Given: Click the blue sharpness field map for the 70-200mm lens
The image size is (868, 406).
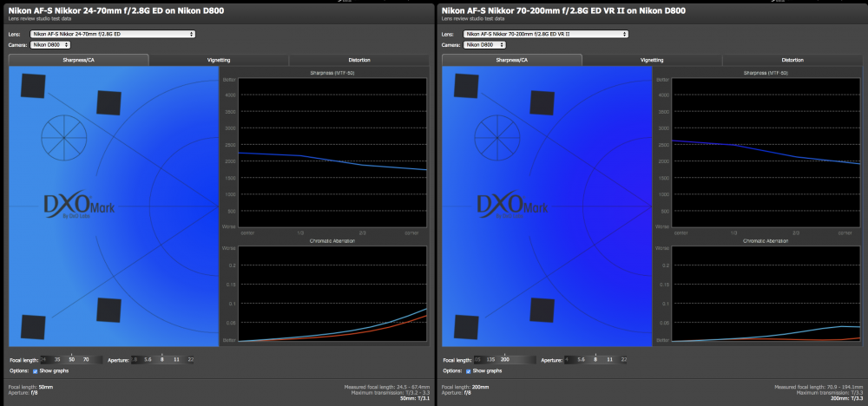Looking at the screenshot, I should 548,206.
